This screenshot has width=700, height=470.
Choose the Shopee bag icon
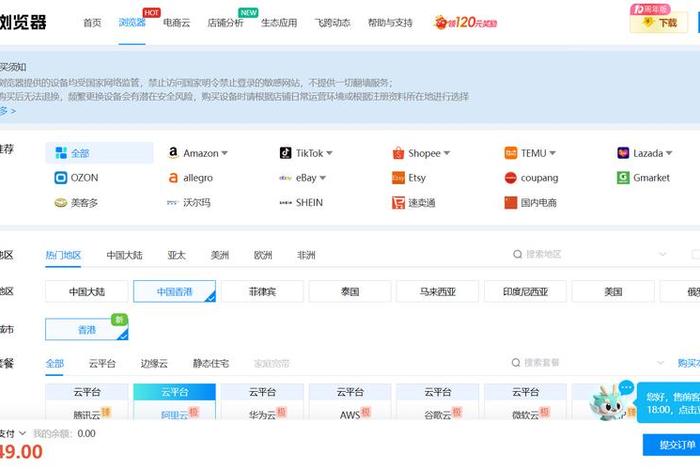click(x=398, y=153)
